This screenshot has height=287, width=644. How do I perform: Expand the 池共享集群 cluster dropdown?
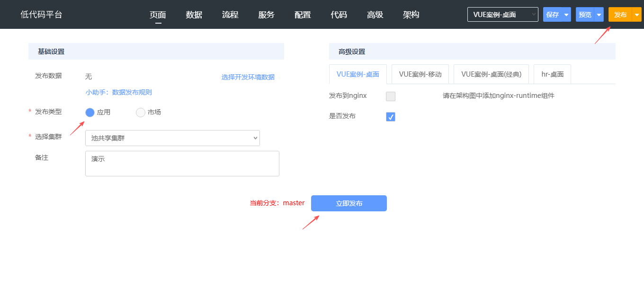click(172, 138)
